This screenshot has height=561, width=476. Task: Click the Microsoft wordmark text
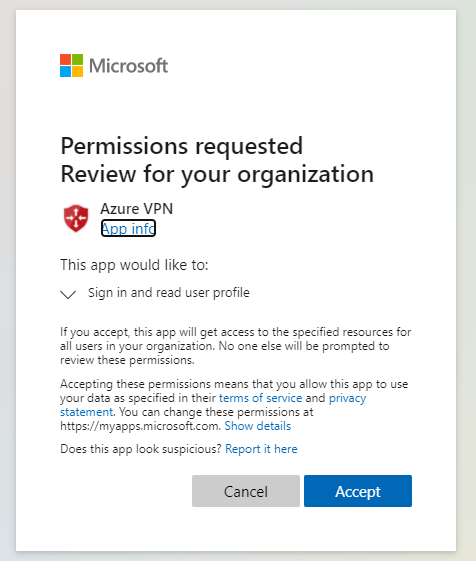(x=128, y=66)
